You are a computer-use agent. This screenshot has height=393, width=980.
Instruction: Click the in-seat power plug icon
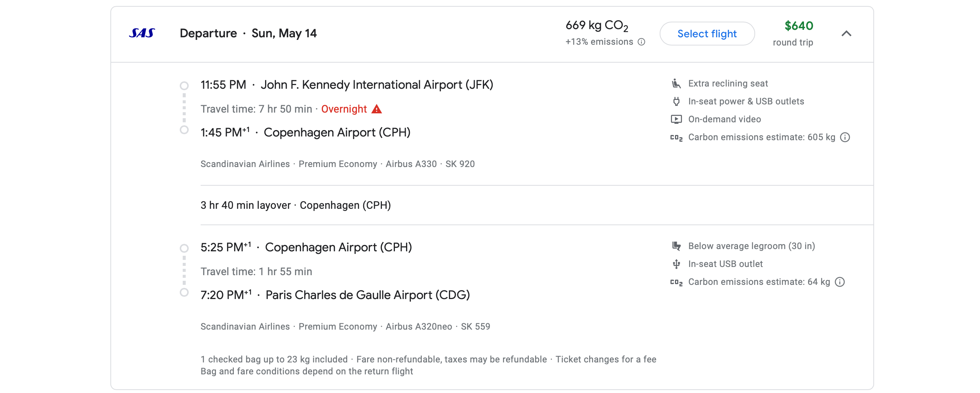point(676,101)
